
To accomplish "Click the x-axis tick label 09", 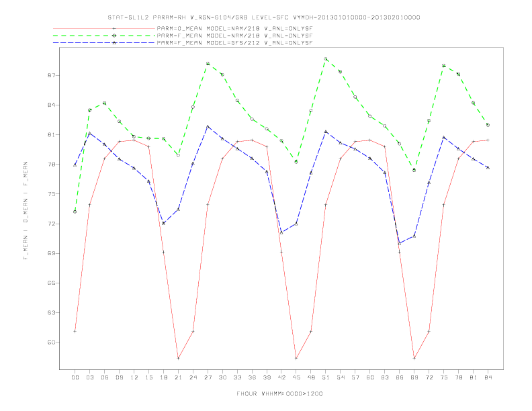I will pos(119,377).
